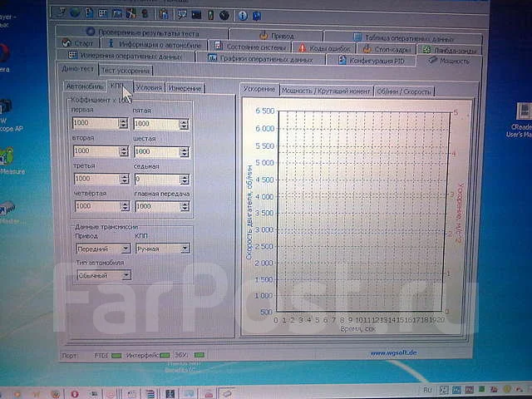Click the FTDI green status indicator

click(116, 356)
